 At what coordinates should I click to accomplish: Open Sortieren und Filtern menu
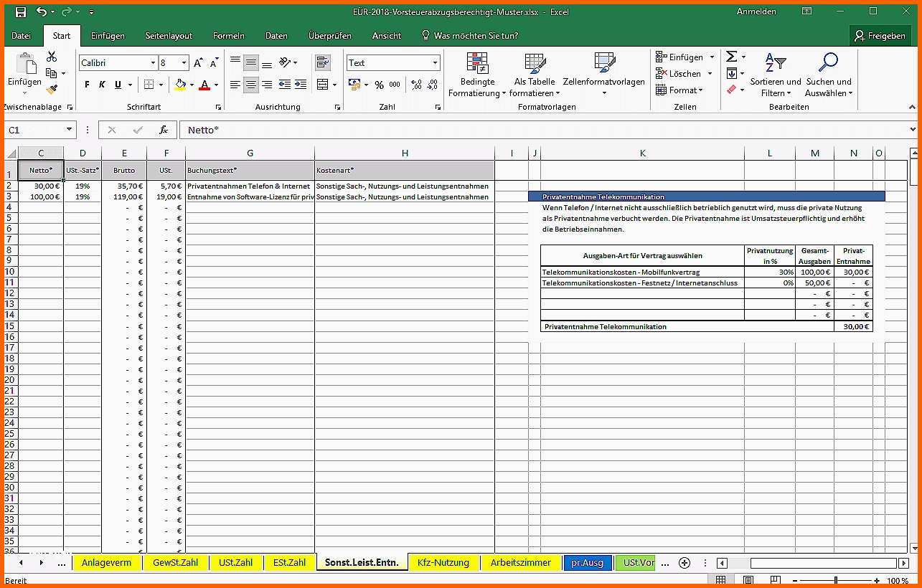pos(776,75)
